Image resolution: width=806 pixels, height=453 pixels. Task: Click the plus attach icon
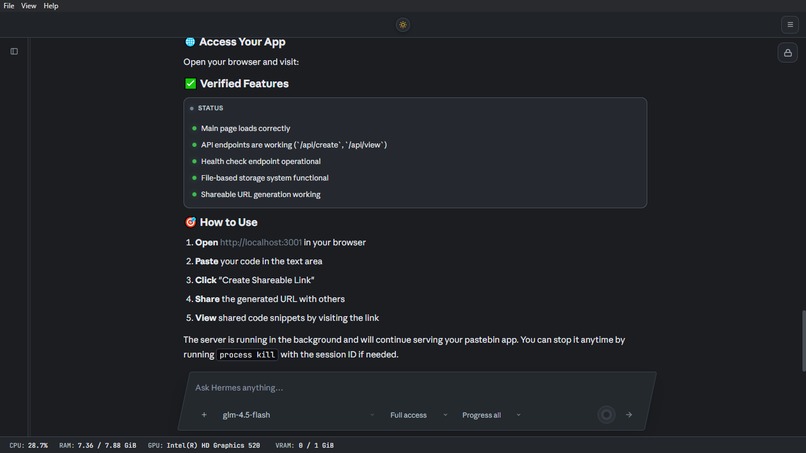(204, 414)
